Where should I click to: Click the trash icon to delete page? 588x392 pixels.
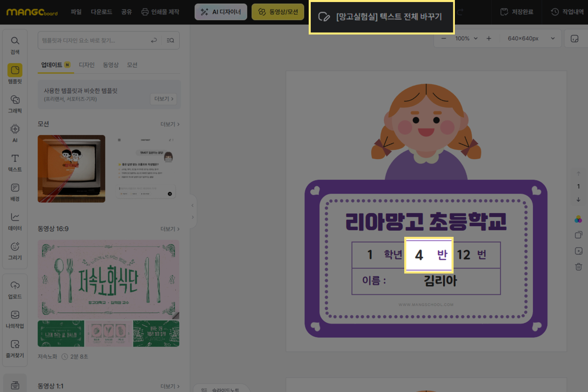tap(578, 267)
